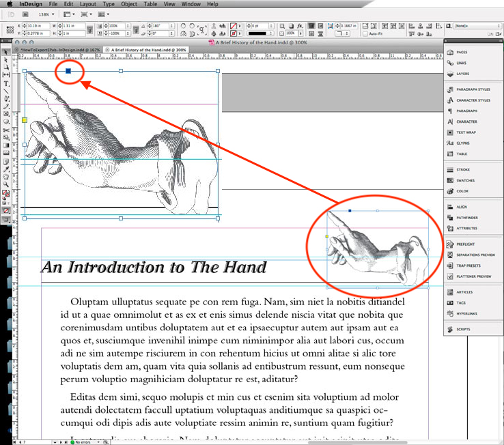This screenshot has width=504, height=445.
Task: Open the Layout menu
Action: pyautogui.click(x=87, y=4)
